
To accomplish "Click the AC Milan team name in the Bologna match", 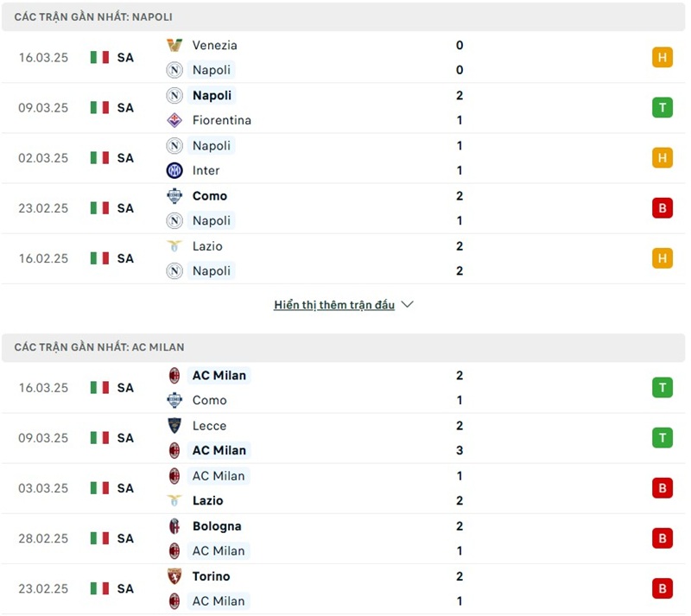I will tap(219, 550).
